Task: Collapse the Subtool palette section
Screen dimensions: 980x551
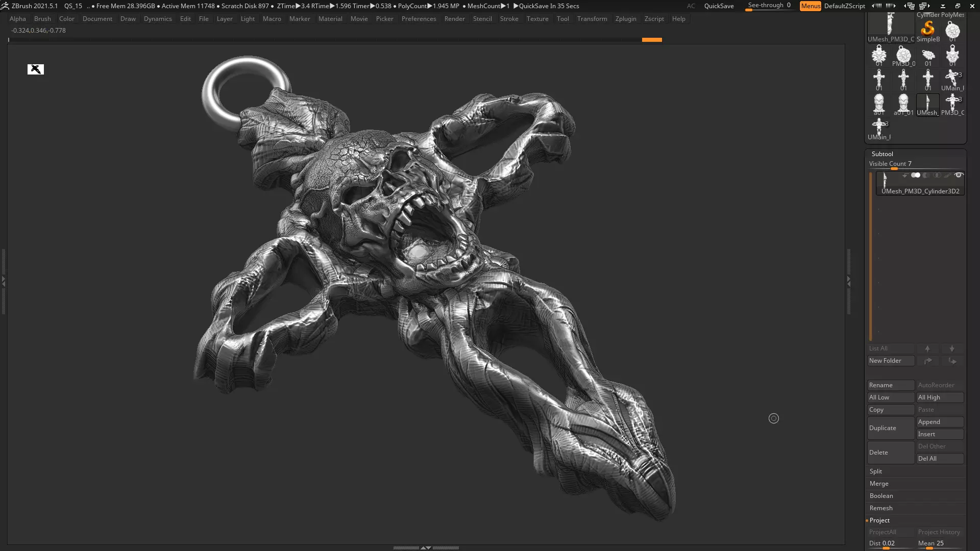Action: pyautogui.click(x=883, y=154)
